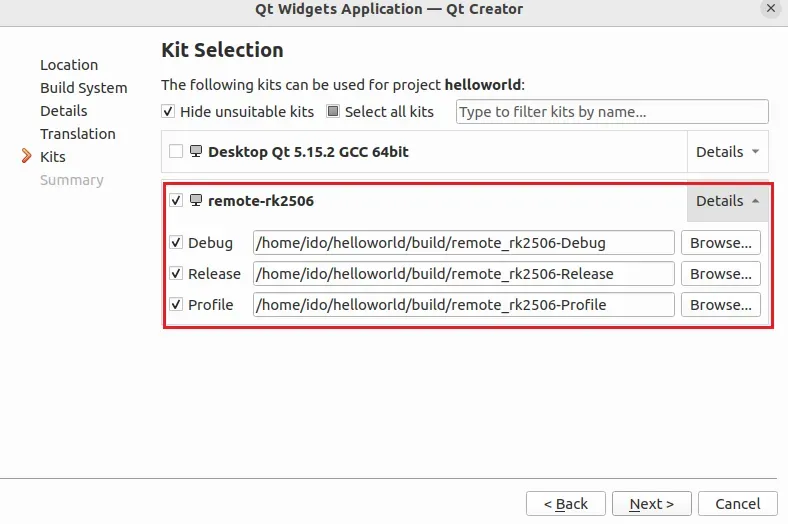Viewport: 788px width, 524px height.
Task: Click the Next button
Action: coord(652,503)
